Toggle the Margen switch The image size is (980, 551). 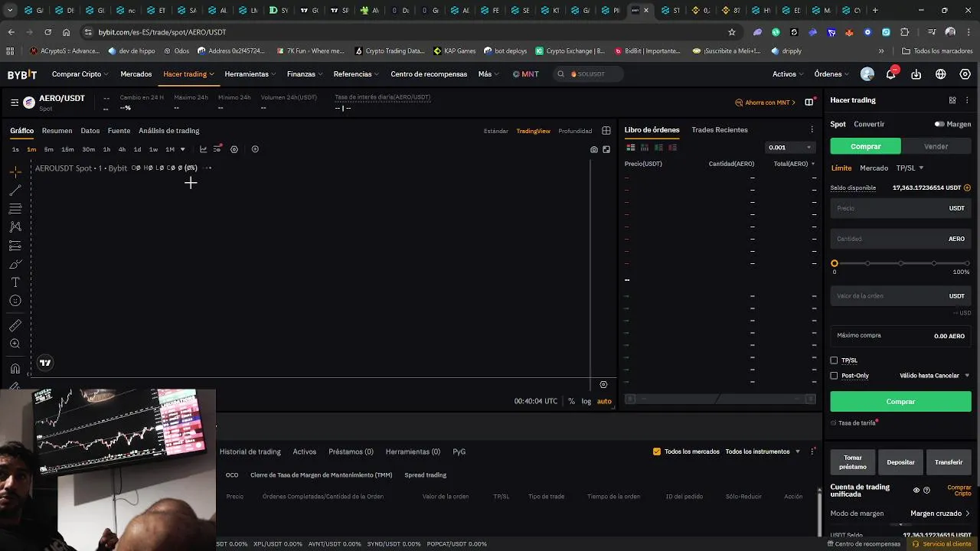pyautogui.click(x=939, y=124)
